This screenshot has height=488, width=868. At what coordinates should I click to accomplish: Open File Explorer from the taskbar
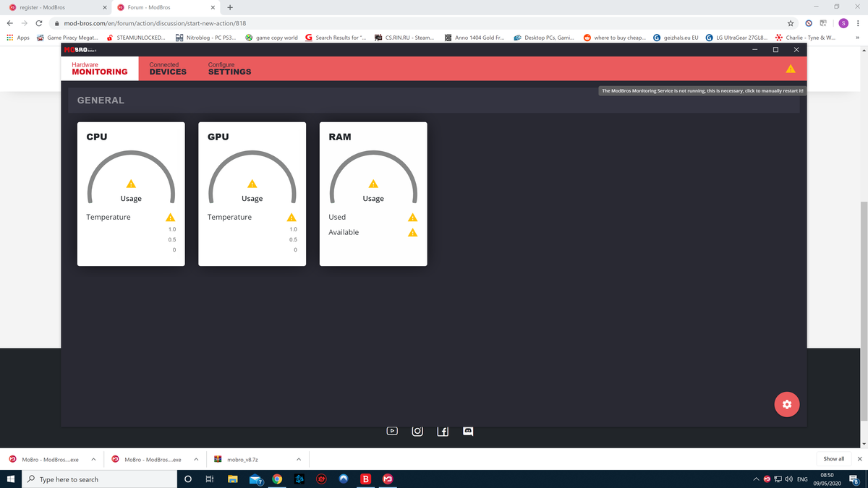233,479
